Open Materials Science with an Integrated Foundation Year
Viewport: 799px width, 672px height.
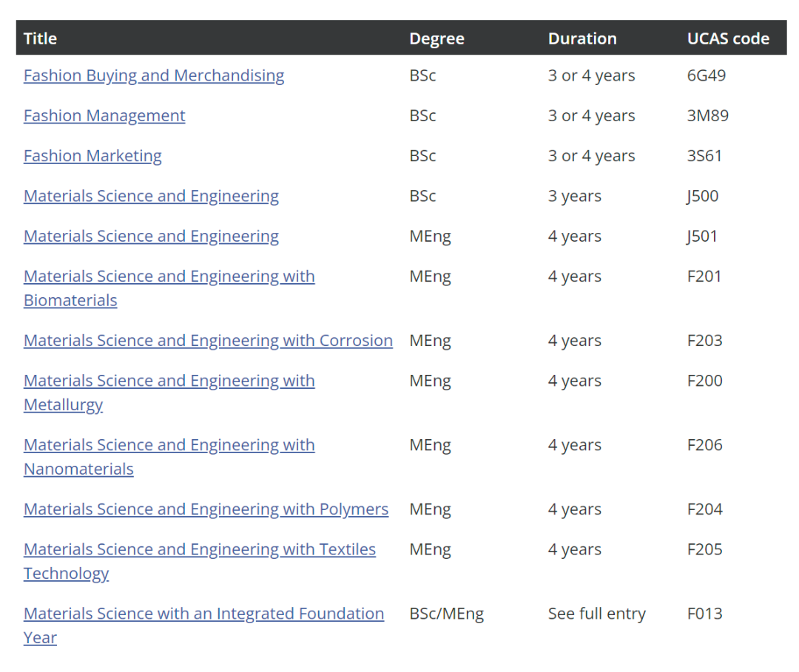[x=203, y=614]
